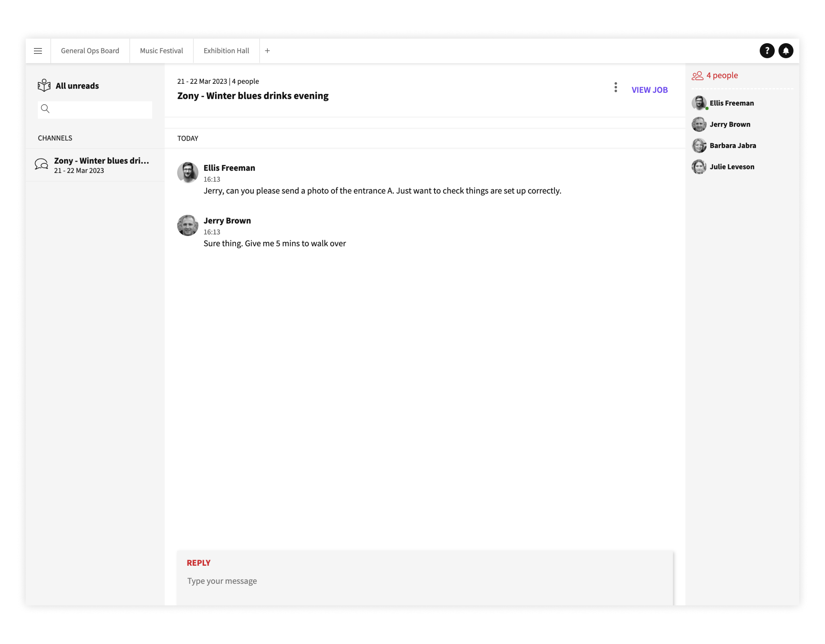Click the search magnifier icon
Viewport: 825px width, 644px height.
click(45, 109)
